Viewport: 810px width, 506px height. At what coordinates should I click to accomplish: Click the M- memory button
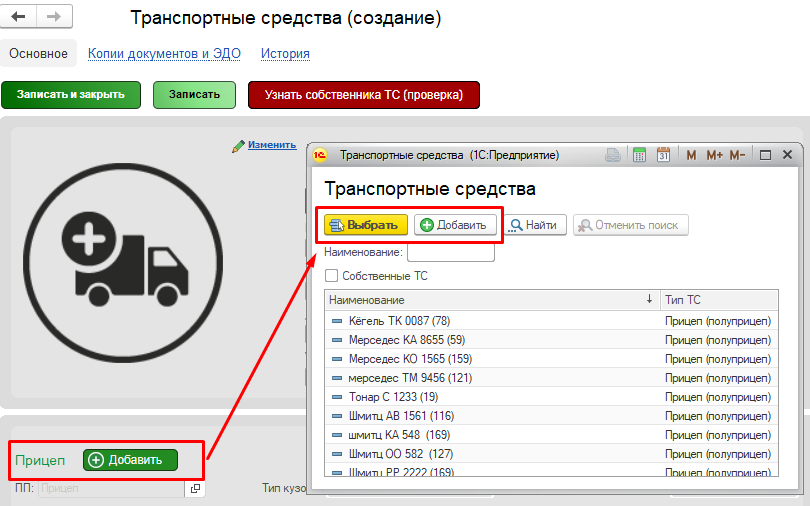[x=737, y=155]
